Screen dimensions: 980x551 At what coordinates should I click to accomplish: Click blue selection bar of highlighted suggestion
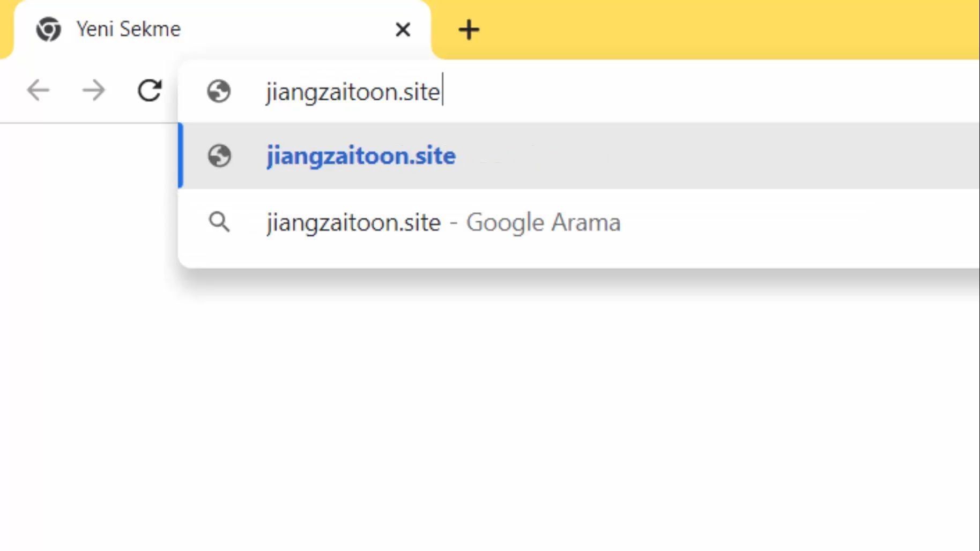pyautogui.click(x=181, y=156)
